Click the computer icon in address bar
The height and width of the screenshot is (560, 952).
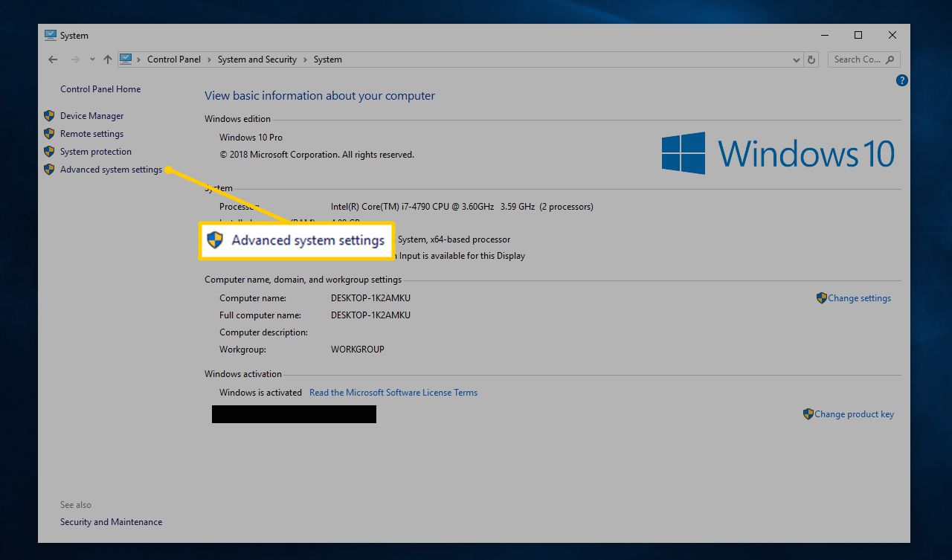click(126, 59)
